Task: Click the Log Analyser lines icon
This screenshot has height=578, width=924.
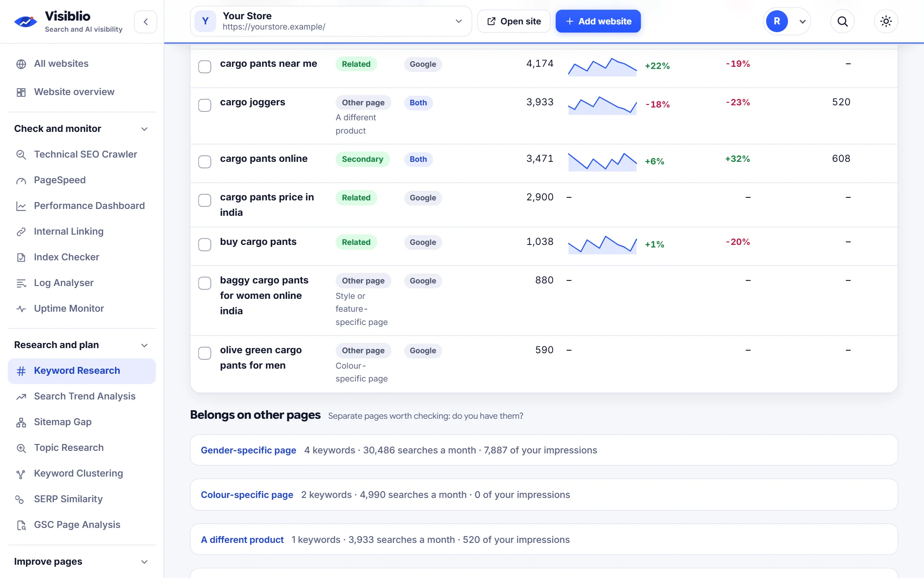Action: 21,283
